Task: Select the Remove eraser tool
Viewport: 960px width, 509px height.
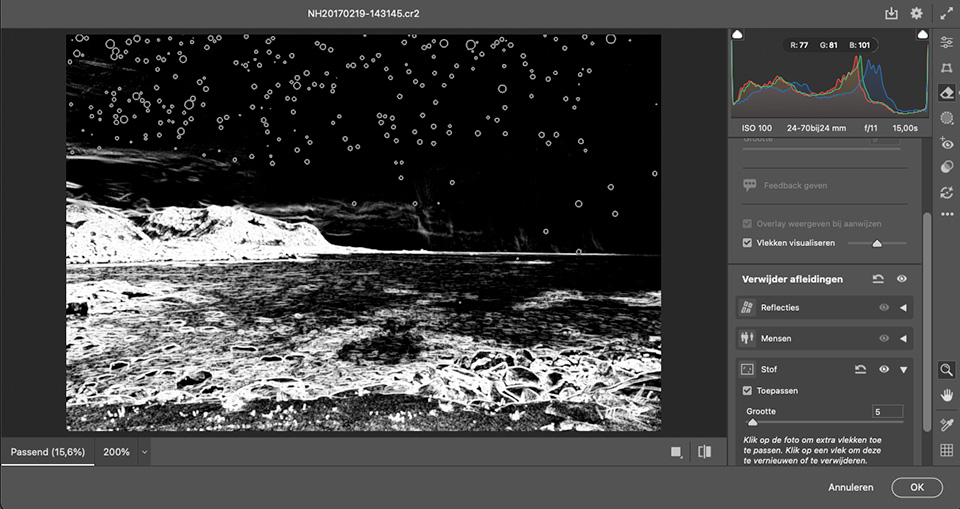Action: tap(946, 93)
